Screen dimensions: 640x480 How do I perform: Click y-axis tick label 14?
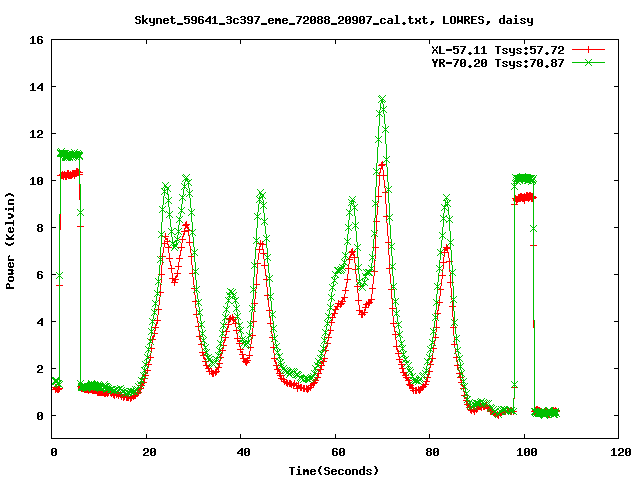tap(36, 87)
